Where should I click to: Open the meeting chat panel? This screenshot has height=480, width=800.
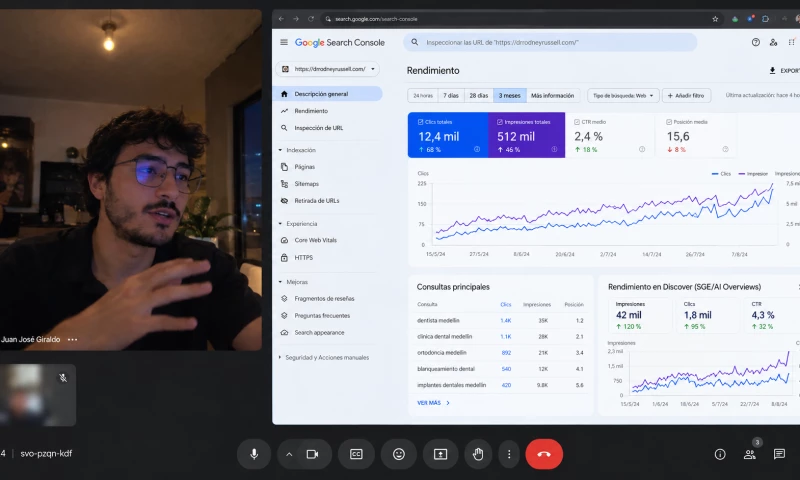tap(779, 454)
